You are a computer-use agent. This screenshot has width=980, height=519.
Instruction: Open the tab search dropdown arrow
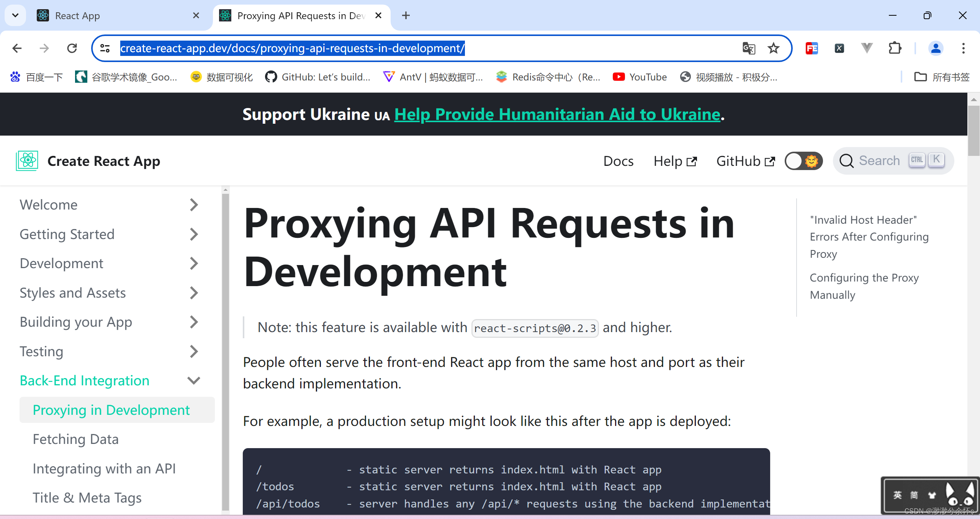[x=15, y=15]
